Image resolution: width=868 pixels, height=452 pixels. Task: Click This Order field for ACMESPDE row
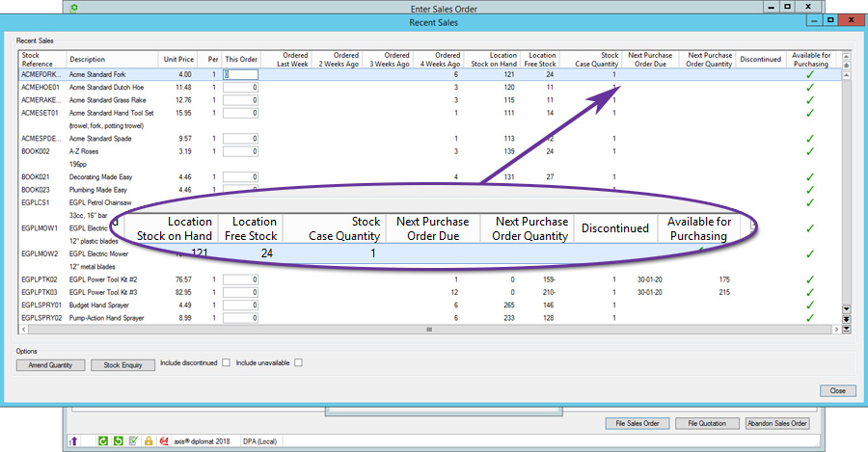pos(240,139)
